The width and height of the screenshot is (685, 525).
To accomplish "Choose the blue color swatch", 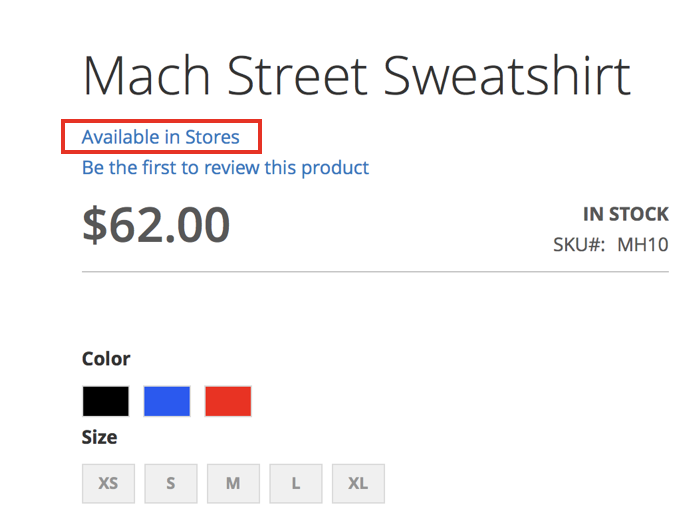I will click(x=166, y=401).
